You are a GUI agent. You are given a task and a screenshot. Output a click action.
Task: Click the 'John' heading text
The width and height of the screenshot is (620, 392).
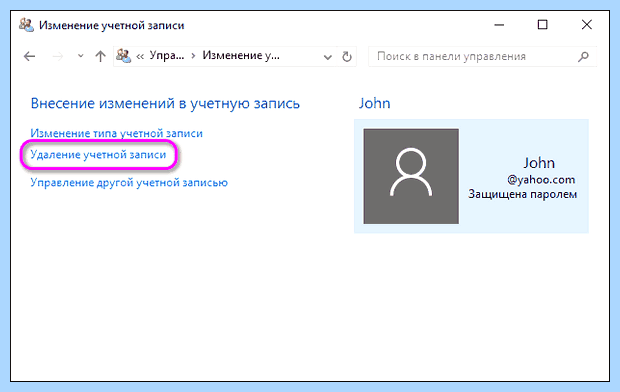click(x=374, y=103)
